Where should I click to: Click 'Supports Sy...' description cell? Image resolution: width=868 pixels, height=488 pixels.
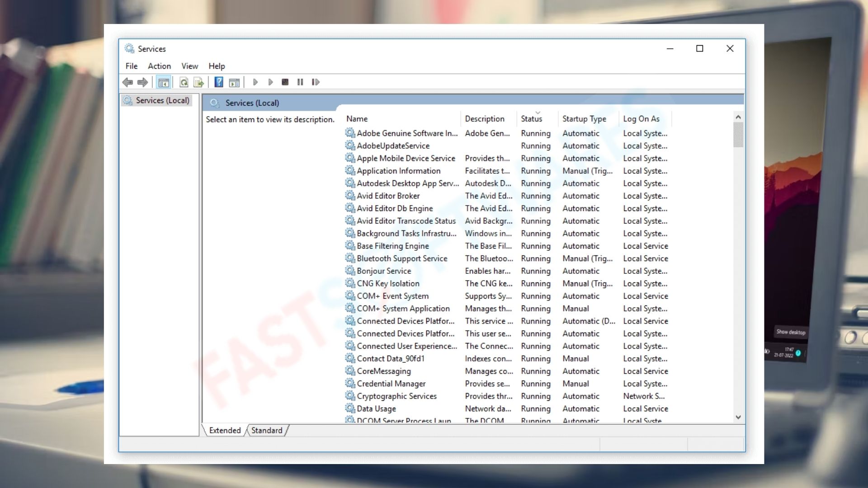click(x=488, y=296)
